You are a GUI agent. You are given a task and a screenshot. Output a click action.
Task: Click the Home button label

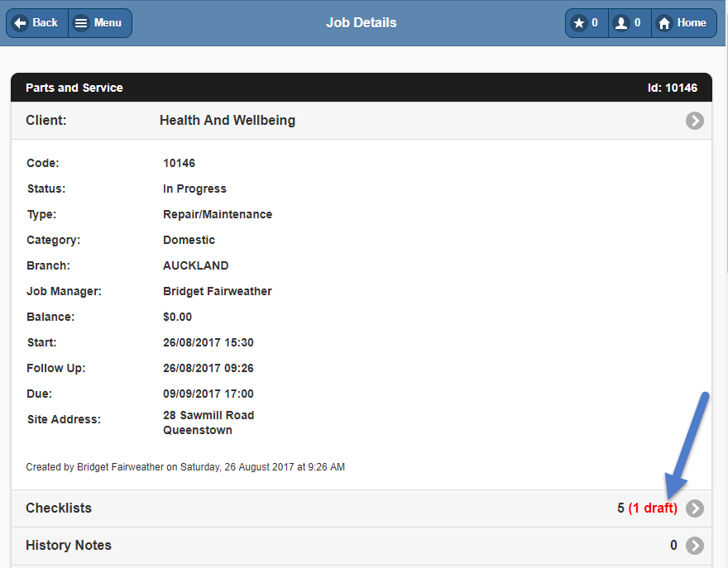coord(692,23)
